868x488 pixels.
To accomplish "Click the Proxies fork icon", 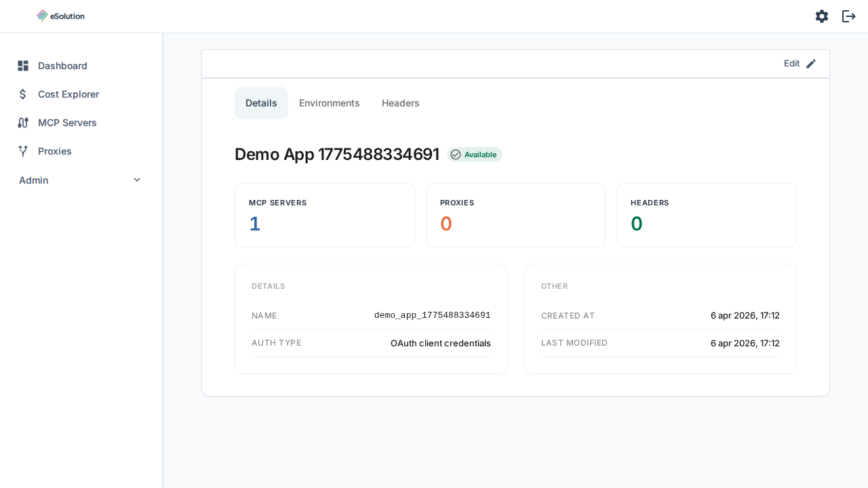I will pyautogui.click(x=23, y=151).
